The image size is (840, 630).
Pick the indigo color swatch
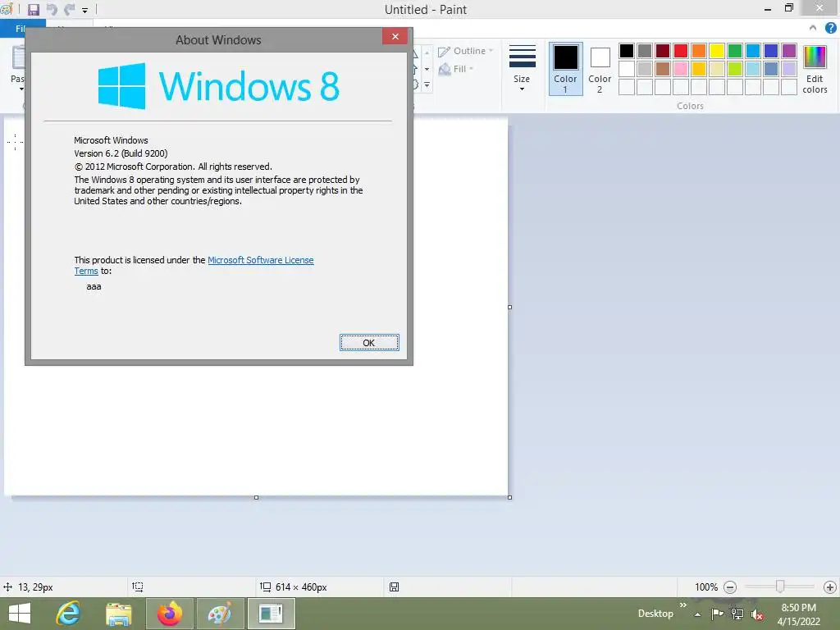[771, 51]
